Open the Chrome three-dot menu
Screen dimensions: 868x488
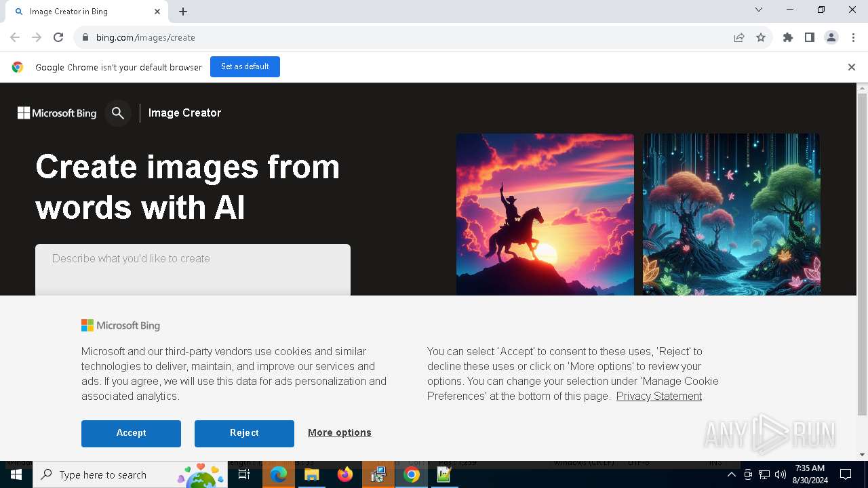[853, 37]
